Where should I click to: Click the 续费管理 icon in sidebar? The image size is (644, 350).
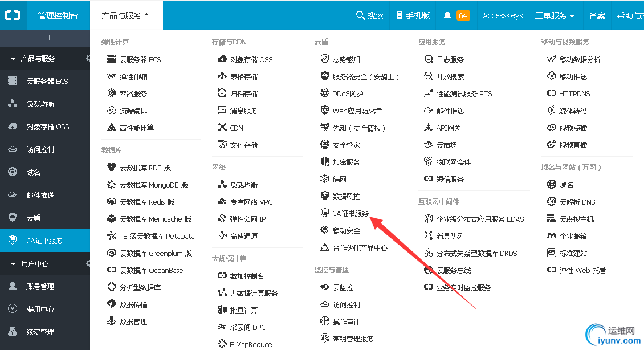(13, 332)
